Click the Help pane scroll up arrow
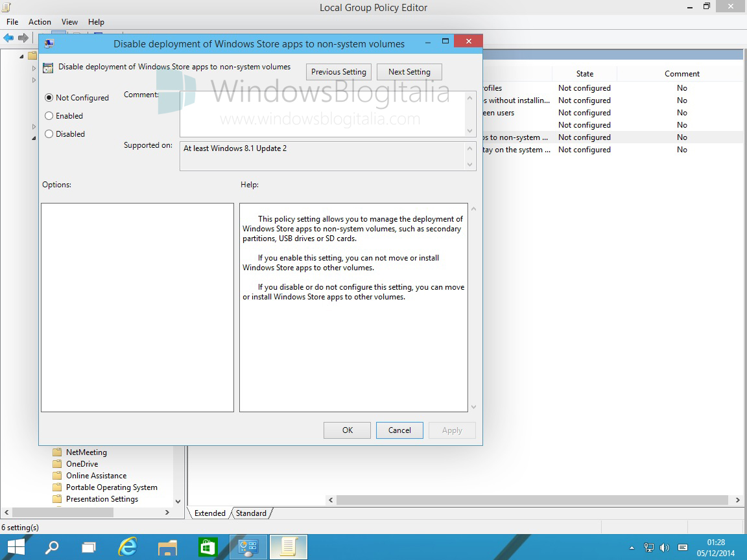Image resolution: width=747 pixels, height=560 pixels. tap(473, 209)
